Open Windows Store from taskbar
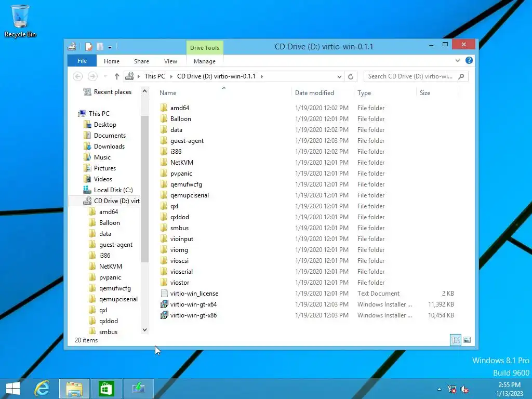532x399 pixels. (x=106, y=389)
